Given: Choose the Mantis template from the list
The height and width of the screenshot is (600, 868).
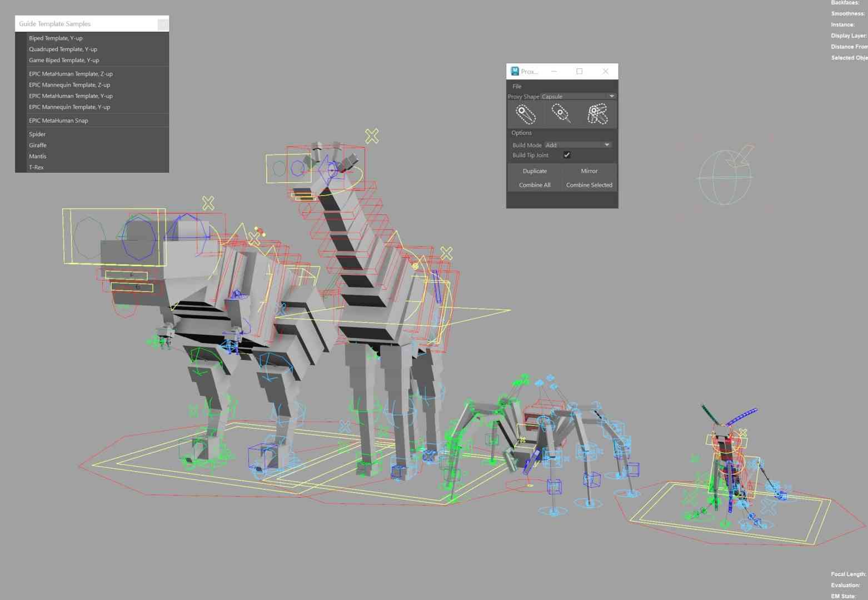Looking at the screenshot, I should pyautogui.click(x=37, y=156).
